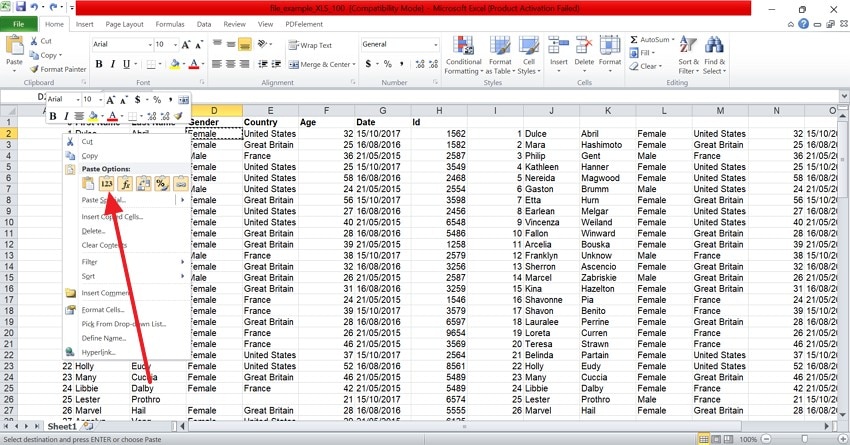Switch to the Insert ribbon tab
The width and height of the screenshot is (850, 445).
85,24
